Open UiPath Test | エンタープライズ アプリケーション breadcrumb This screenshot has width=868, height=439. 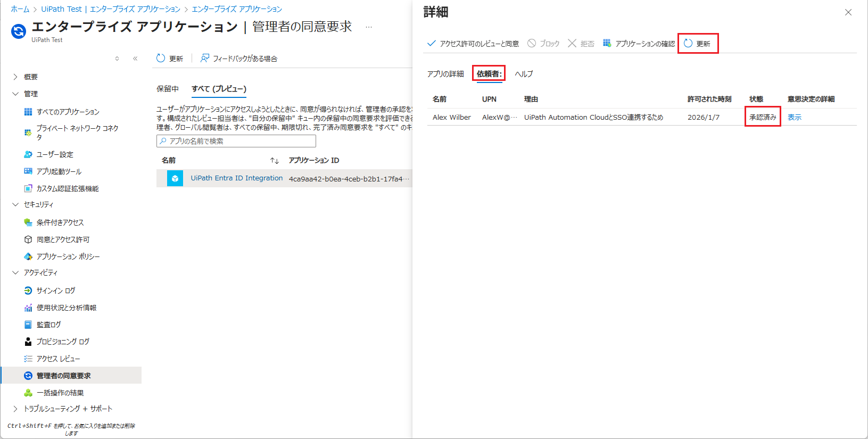111,9
